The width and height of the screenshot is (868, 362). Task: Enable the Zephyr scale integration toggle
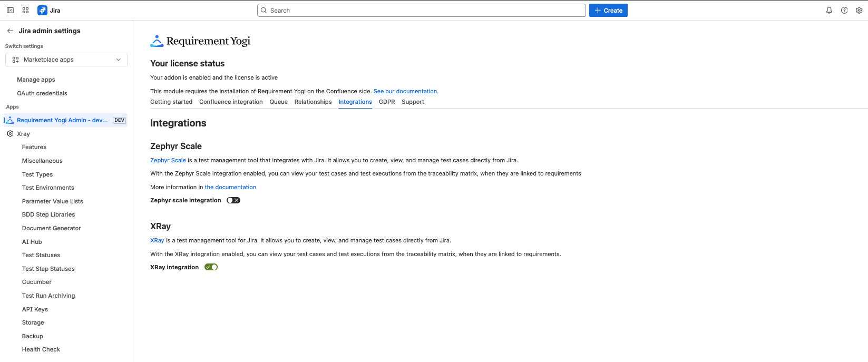(233, 200)
